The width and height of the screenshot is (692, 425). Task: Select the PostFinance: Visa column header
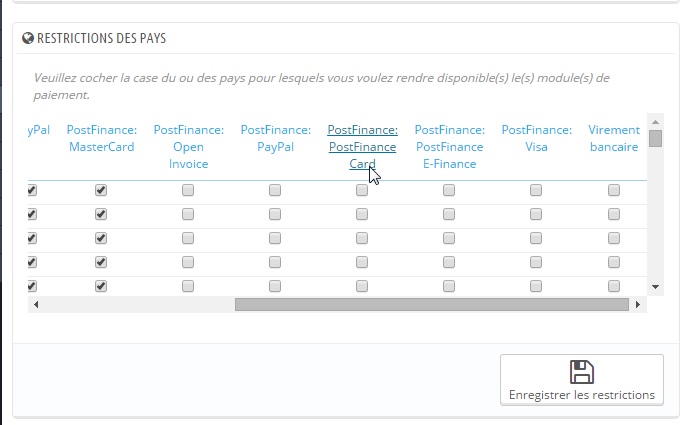(536, 138)
